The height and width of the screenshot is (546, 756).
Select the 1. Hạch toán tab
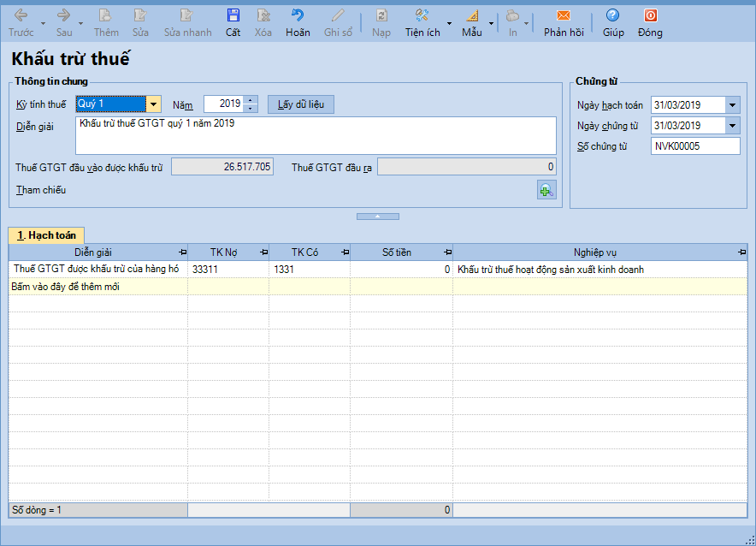46,234
